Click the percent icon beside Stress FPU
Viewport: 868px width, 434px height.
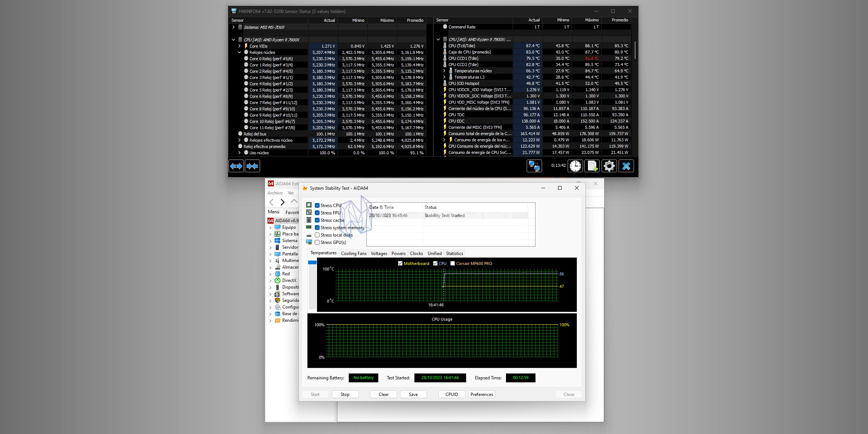309,213
